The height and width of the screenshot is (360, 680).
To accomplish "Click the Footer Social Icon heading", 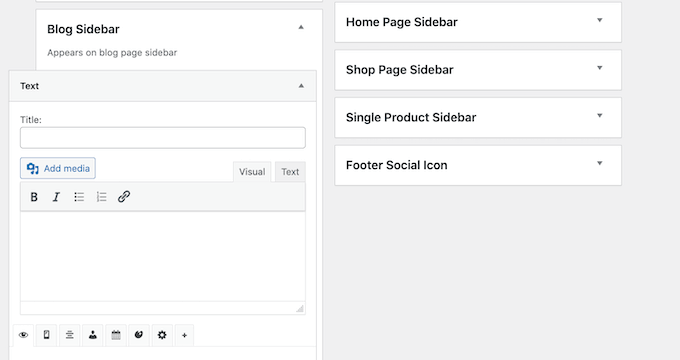I will point(396,165).
